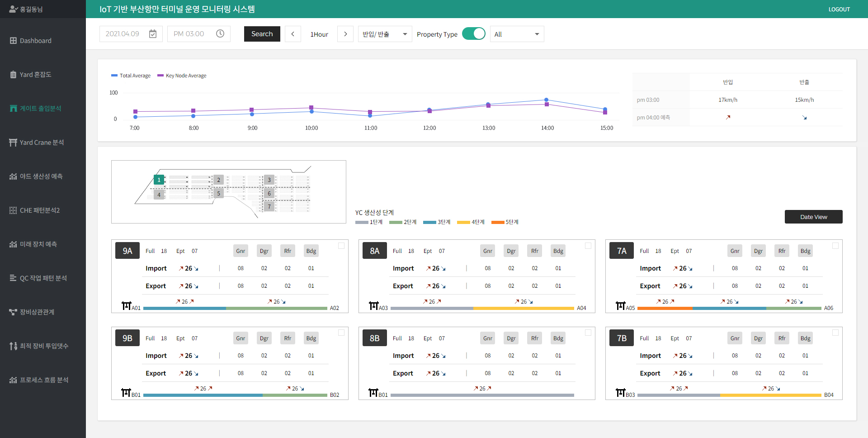Viewport: 868px width, 438px height.
Task: Select 게이트 출입분석 menu item
Action: (x=40, y=109)
